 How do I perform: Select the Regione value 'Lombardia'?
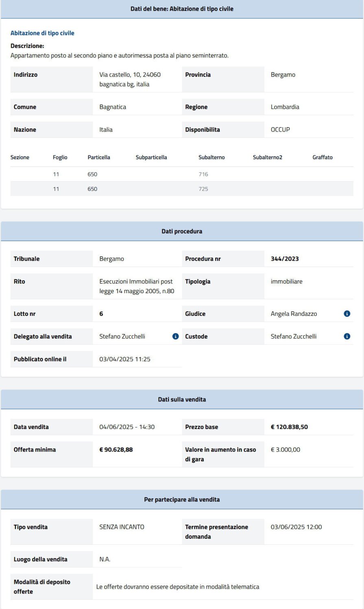pyautogui.click(x=285, y=107)
